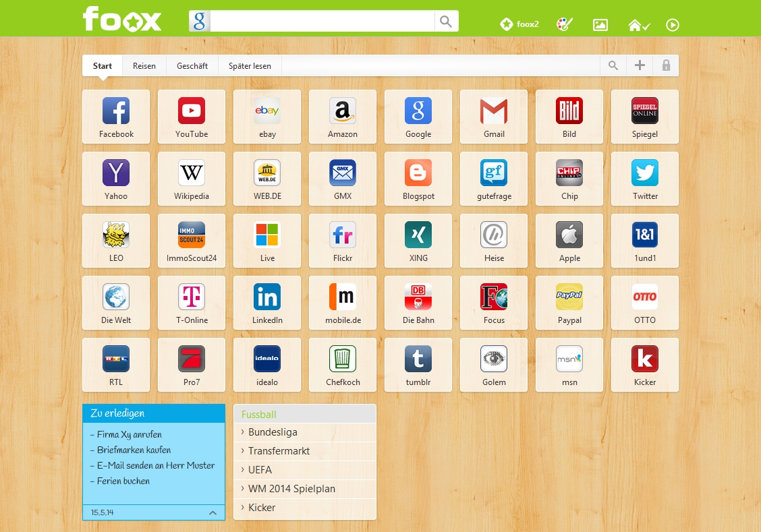Expand the foox2 account menu
Viewport: 761px width, 532px height.
click(519, 25)
